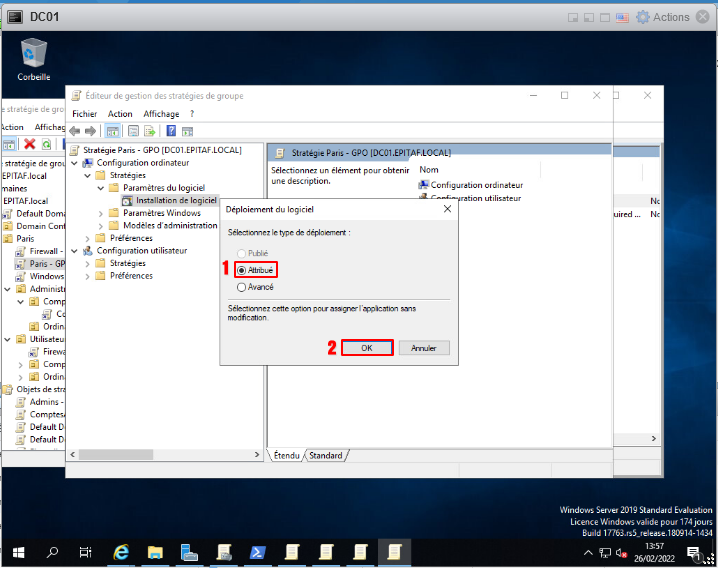Open the Corbeille recycle bin
Image resolution: width=718 pixels, height=568 pixels.
tap(33, 56)
